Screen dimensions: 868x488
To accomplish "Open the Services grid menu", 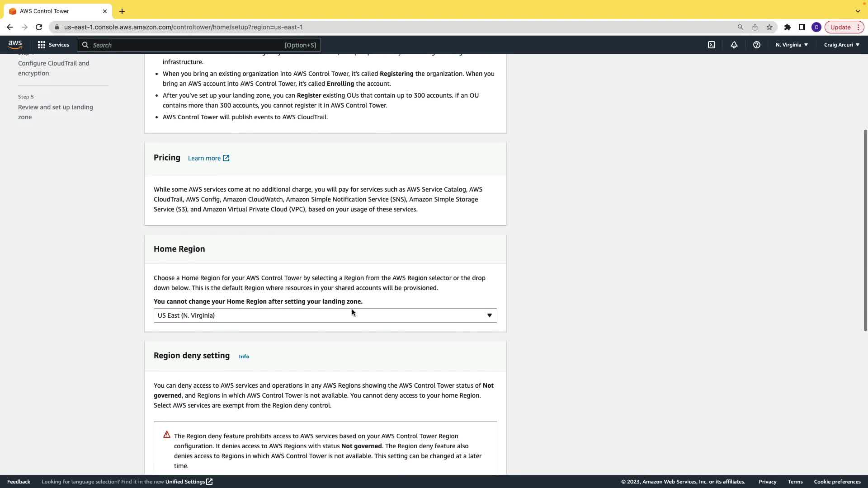I will pos(53,45).
